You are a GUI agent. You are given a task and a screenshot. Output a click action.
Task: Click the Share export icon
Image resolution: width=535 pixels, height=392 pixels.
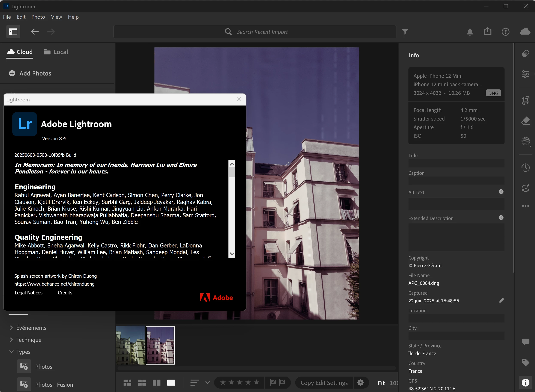pos(487,32)
